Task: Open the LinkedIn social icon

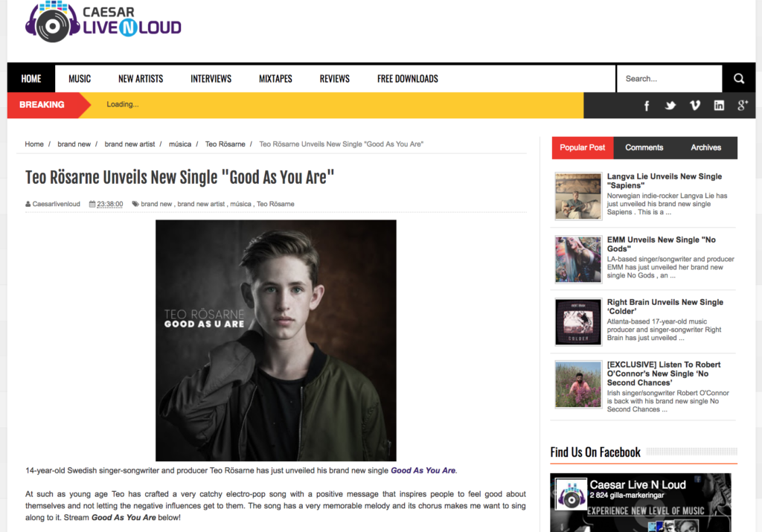Action: [719, 106]
